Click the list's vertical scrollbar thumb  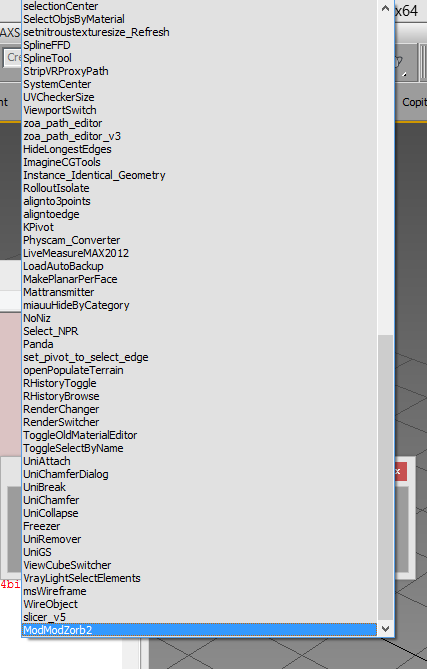pyautogui.click(x=385, y=477)
